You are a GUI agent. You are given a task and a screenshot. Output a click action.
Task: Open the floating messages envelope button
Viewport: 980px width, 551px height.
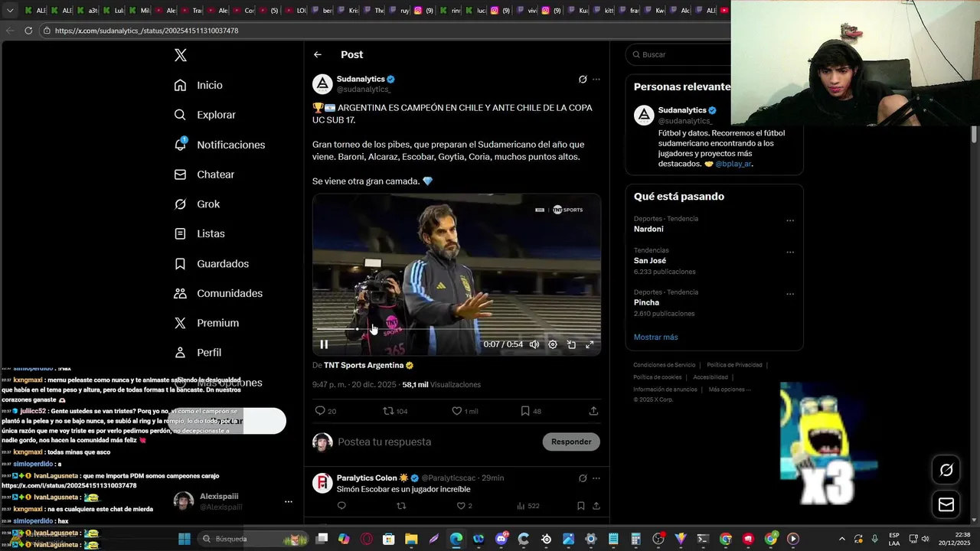[946, 504]
